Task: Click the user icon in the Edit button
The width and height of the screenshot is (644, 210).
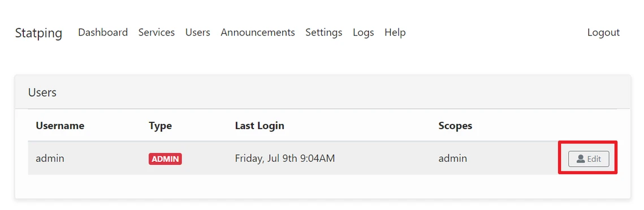Action: point(580,158)
